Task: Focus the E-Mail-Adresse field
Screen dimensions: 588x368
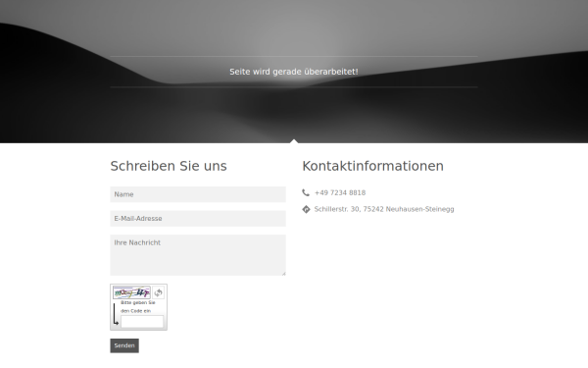Action: point(198,219)
